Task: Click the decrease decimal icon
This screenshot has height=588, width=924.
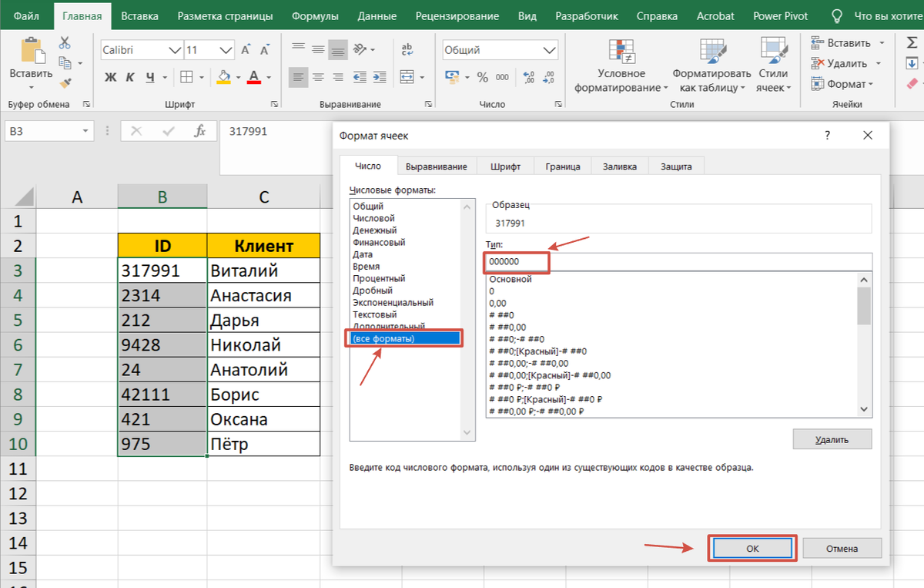Action: click(549, 77)
